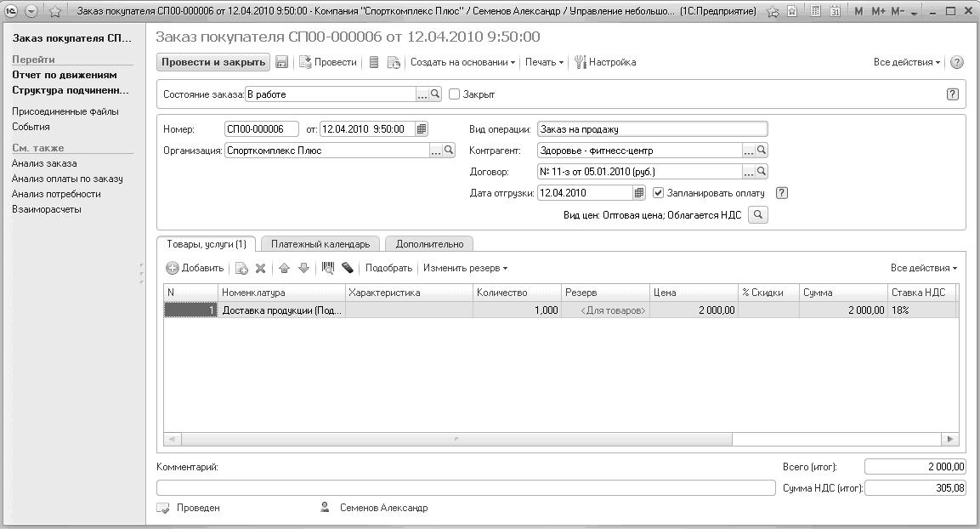Open Договор record with magnifier icon
Image resolution: width=980 pixels, height=529 pixels.
762,171
